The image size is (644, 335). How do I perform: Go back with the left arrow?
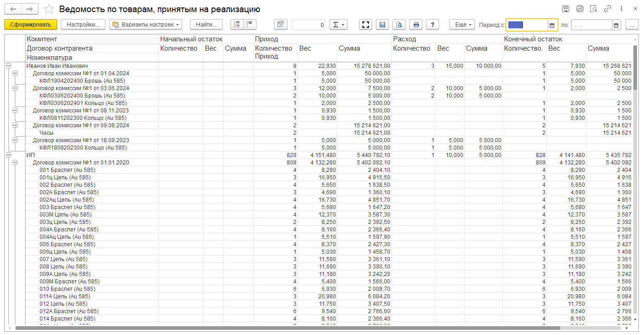(x=13, y=9)
